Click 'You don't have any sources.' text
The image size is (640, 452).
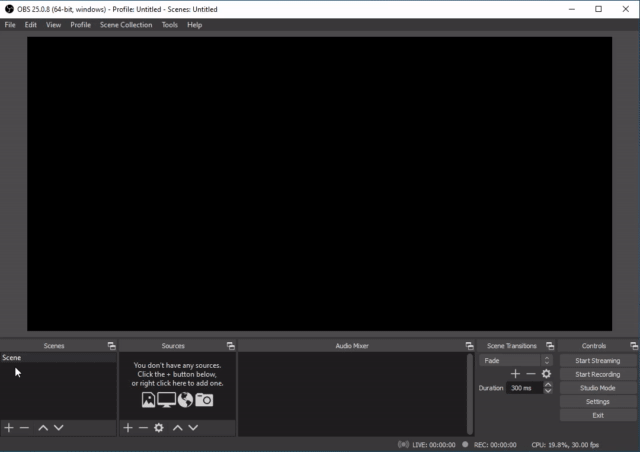177,365
